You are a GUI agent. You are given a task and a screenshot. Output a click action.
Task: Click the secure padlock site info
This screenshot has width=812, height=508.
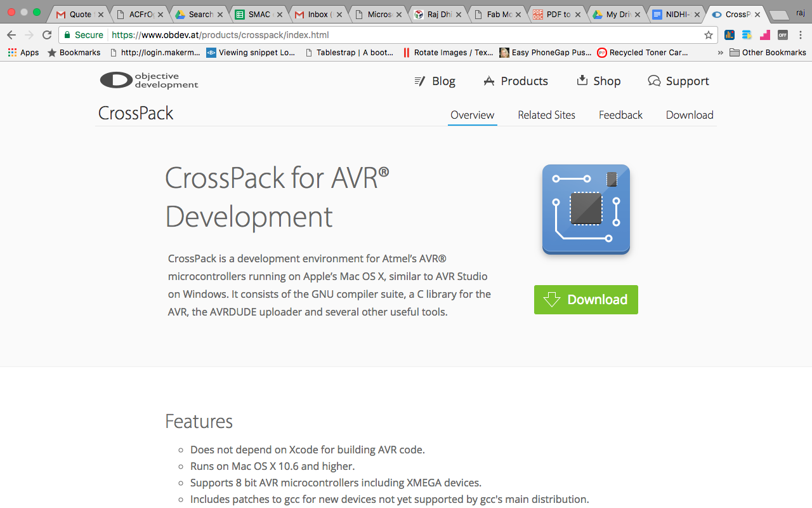pos(83,35)
